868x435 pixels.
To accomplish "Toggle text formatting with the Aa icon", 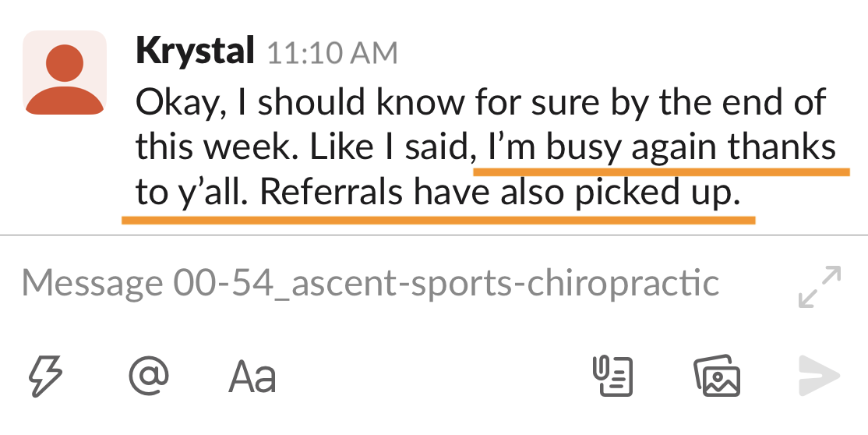I will (x=252, y=377).
